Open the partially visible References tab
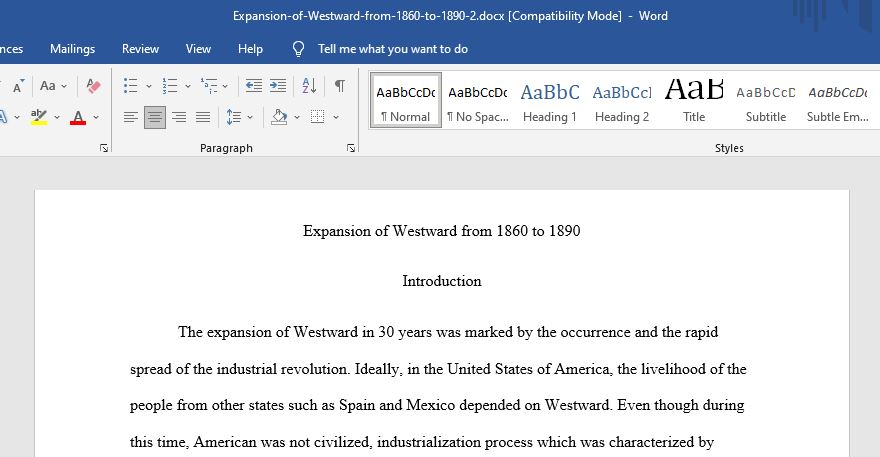This screenshot has height=457, width=880. tap(11, 49)
